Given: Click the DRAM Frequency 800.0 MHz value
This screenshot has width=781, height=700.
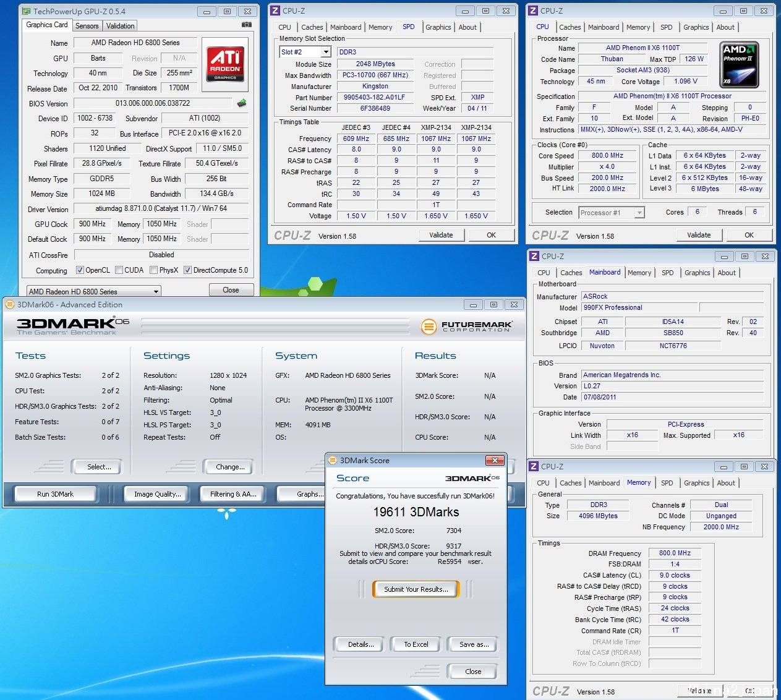Looking at the screenshot, I should (x=675, y=553).
